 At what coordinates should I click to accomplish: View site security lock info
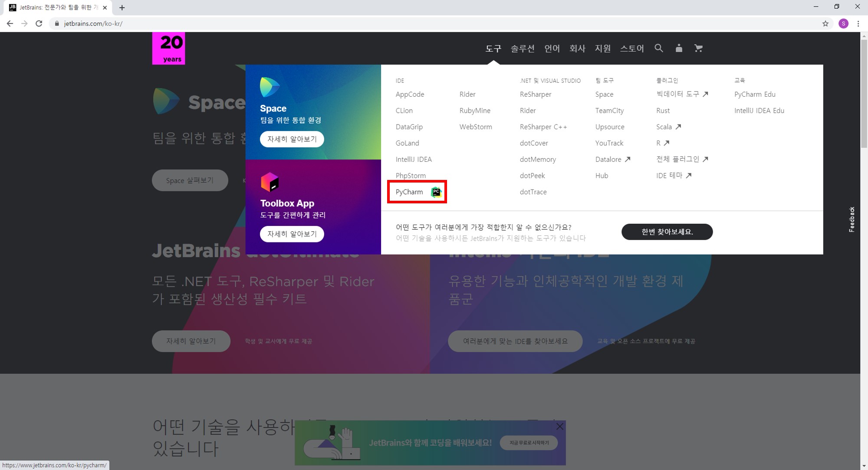(56, 23)
